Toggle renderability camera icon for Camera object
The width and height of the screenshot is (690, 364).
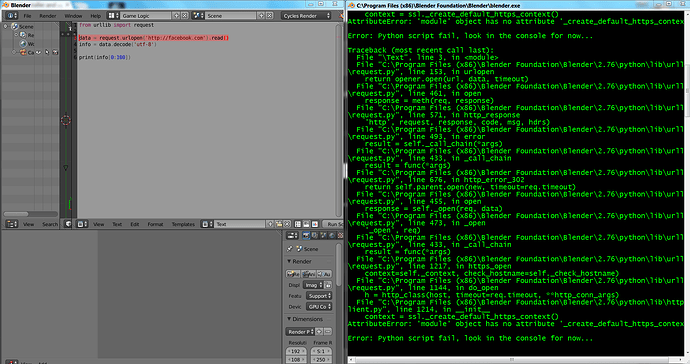click(55, 52)
